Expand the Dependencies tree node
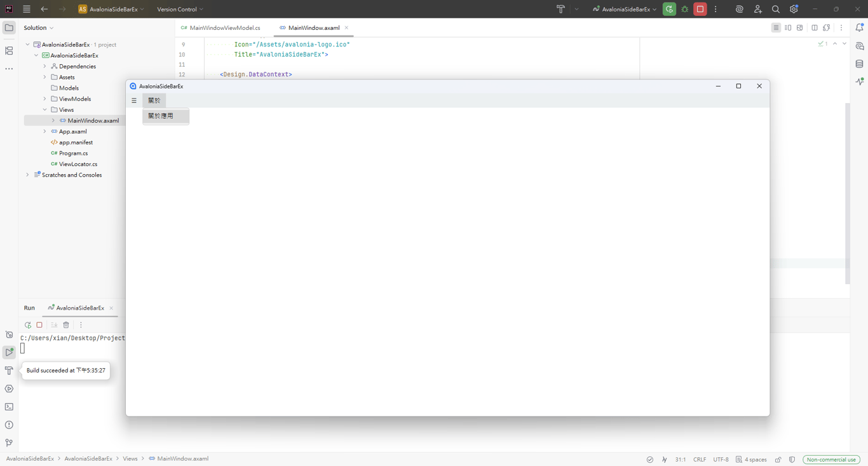This screenshot has height=466, width=868. (x=44, y=66)
